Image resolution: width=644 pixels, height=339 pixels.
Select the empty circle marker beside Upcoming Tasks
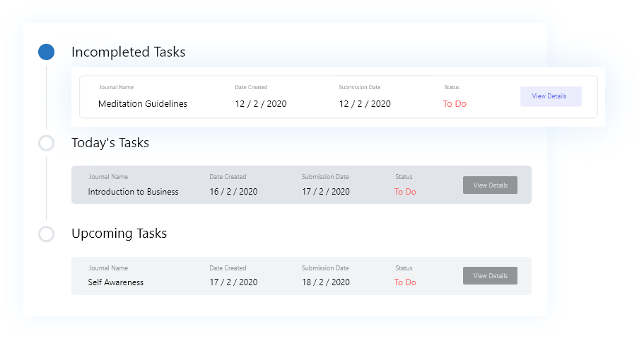coord(46,234)
